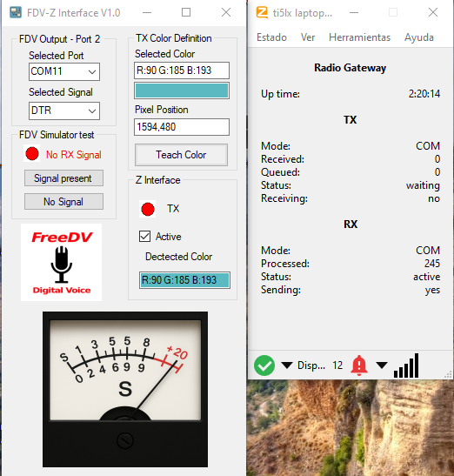Click the Signal present button
The width and height of the screenshot is (454, 476).
63,178
